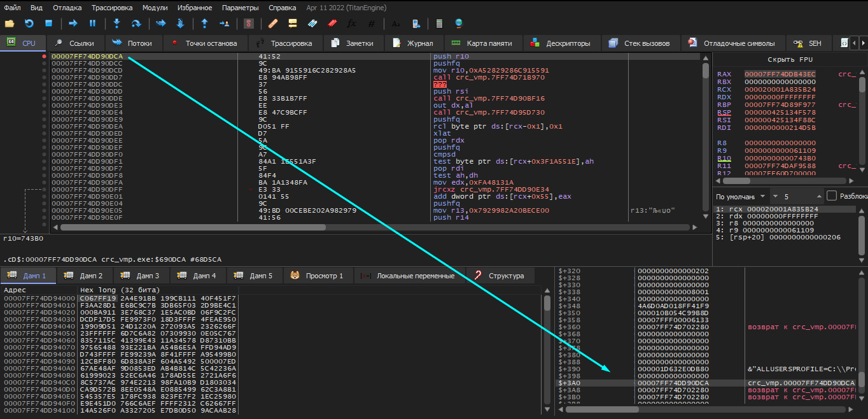Switch to the Отладочные символы tab
Image resolution: width=868 pixels, height=419 pixels.
click(x=732, y=43)
